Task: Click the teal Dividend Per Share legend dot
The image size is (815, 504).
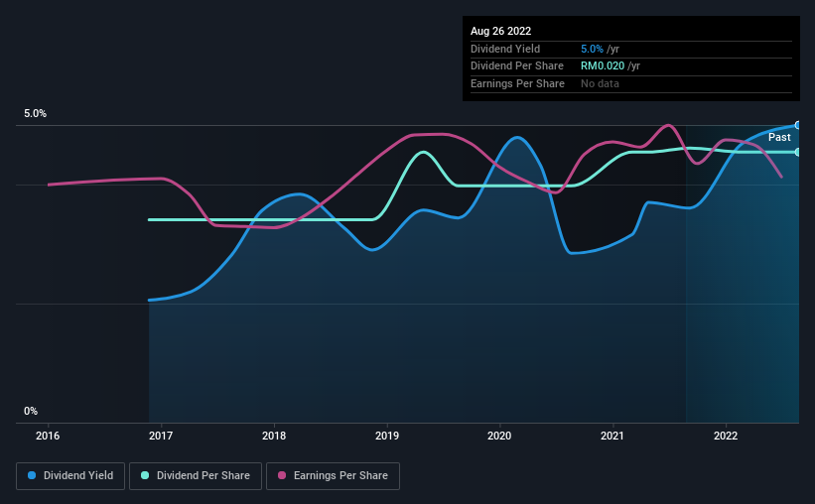Action: point(145,475)
